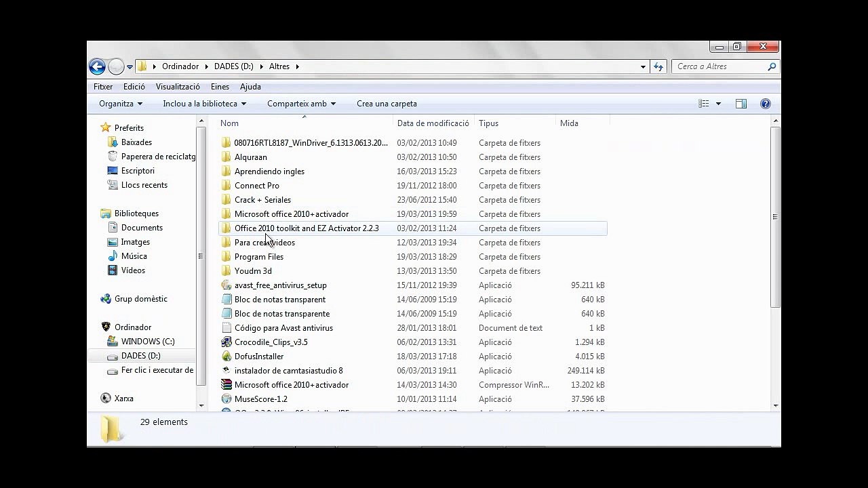Click the search magnifier icon
The image size is (868, 488).
[x=772, y=66]
